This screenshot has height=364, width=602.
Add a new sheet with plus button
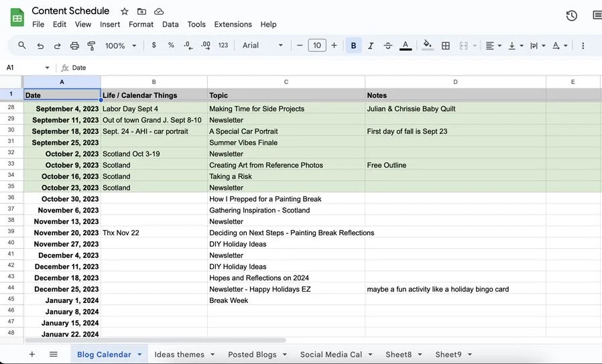tap(32, 355)
